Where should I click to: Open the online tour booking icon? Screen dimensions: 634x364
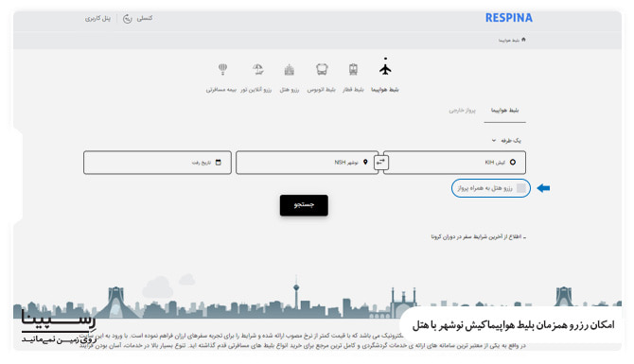pyautogui.click(x=258, y=69)
